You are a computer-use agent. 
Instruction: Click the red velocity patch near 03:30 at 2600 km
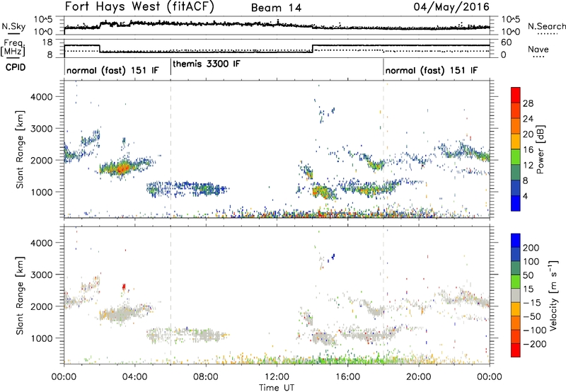(x=124, y=287)
